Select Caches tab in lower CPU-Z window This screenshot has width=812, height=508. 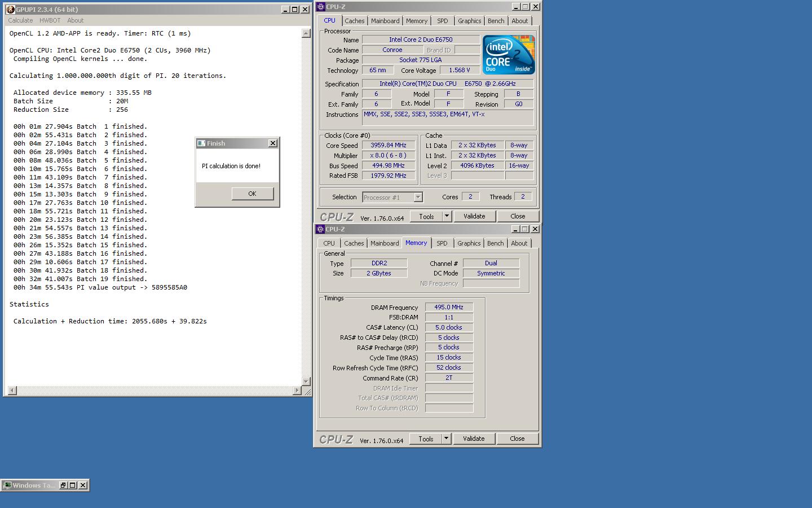point(354,243)
